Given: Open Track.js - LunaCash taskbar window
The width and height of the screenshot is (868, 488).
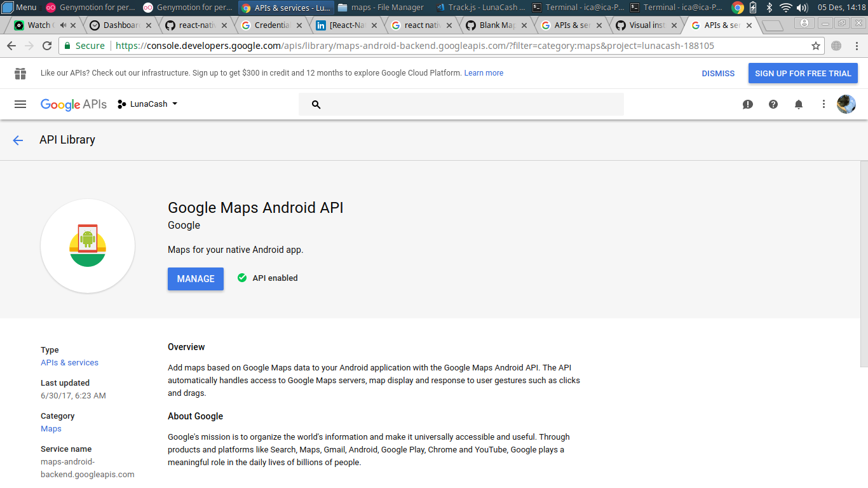Looking at the screenshot, I should click(480, 8).
